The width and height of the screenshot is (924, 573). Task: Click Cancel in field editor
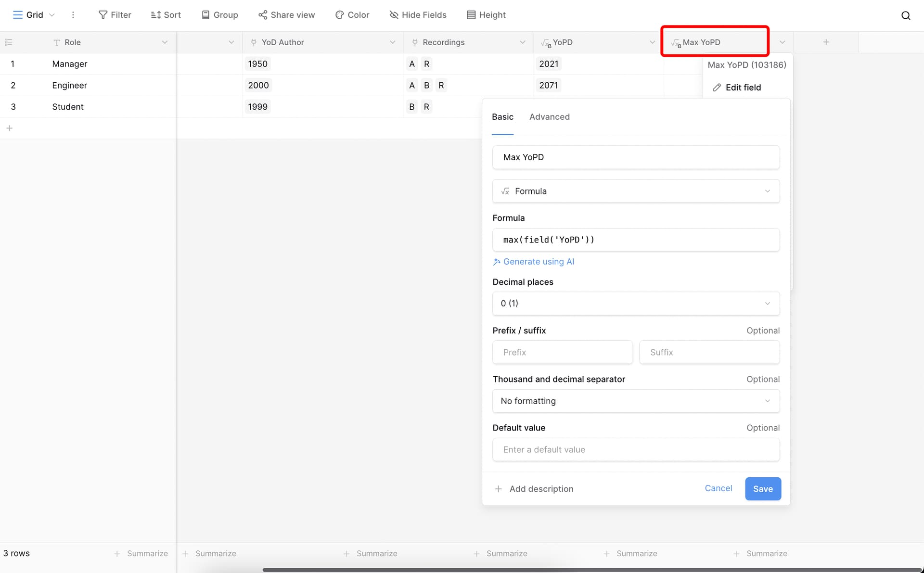(x=718, y=488)
